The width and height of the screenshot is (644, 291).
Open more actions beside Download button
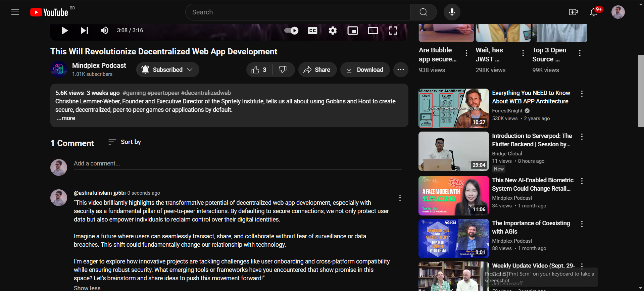[401, 69]
